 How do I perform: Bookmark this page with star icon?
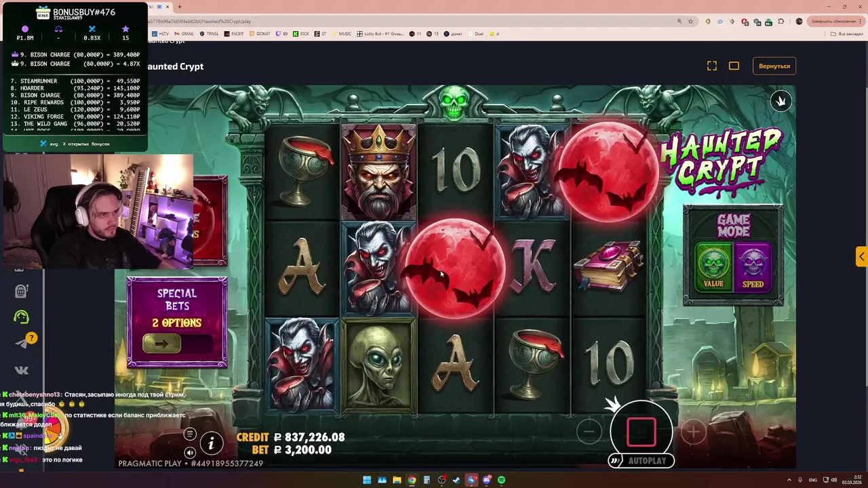[691, 21]
